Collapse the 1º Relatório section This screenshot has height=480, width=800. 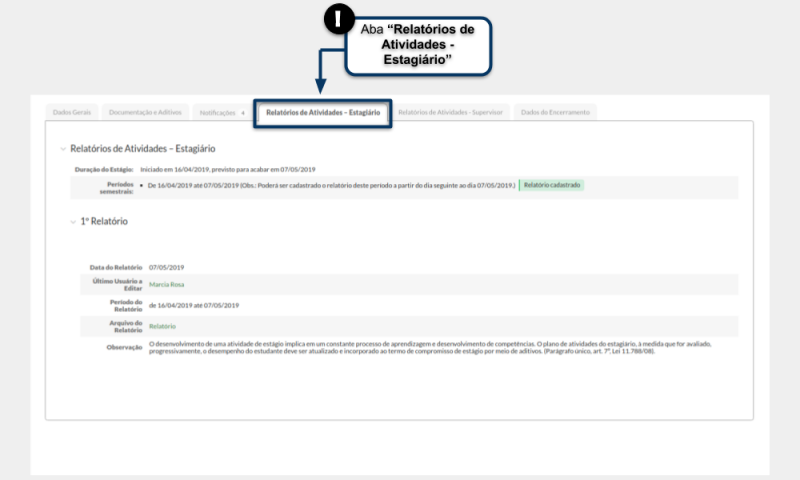click(73, 222)
